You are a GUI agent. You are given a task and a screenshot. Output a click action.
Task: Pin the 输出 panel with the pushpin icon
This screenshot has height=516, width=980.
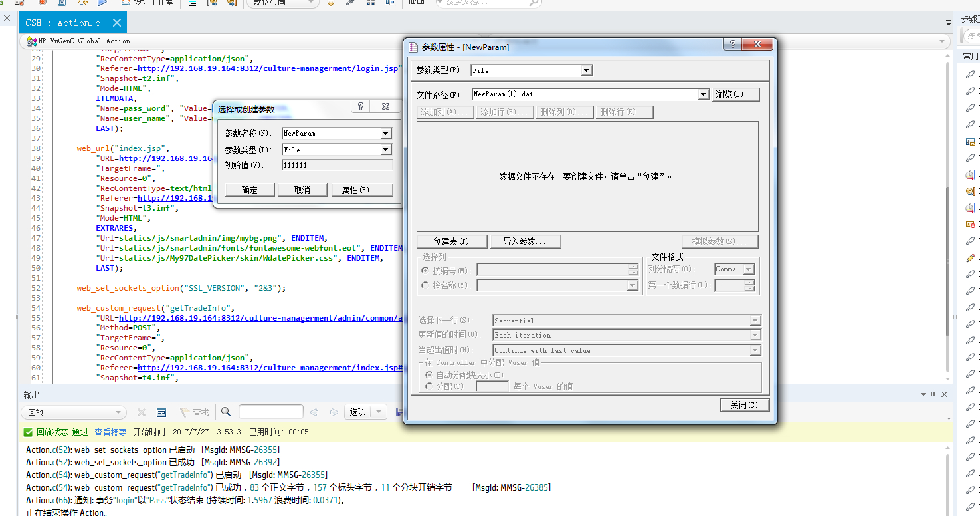pos(933,394)
